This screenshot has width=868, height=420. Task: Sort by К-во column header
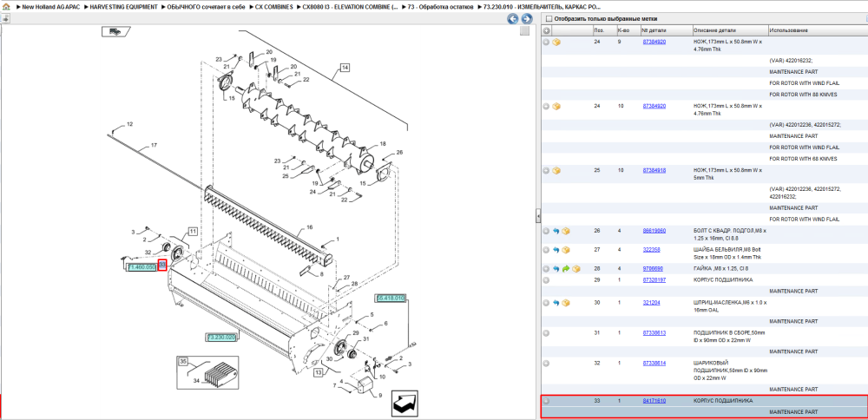click(x=628, y=30)
